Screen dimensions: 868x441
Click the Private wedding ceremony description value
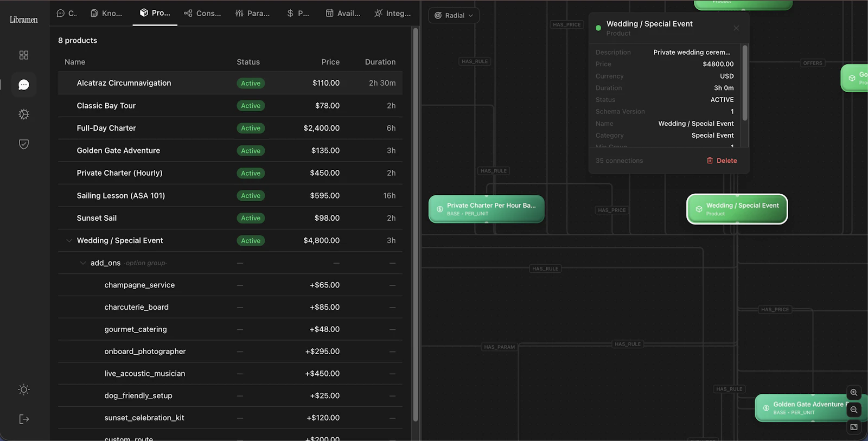click(692, 52)
